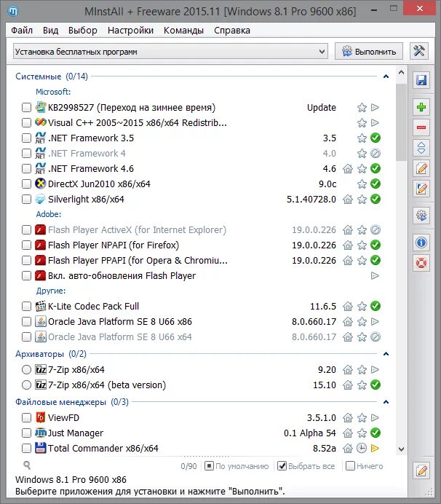Screen dimensions: 441x504
Task: Check the K-Lite Codec Pack Full checkbox
Action: point(26,307)
